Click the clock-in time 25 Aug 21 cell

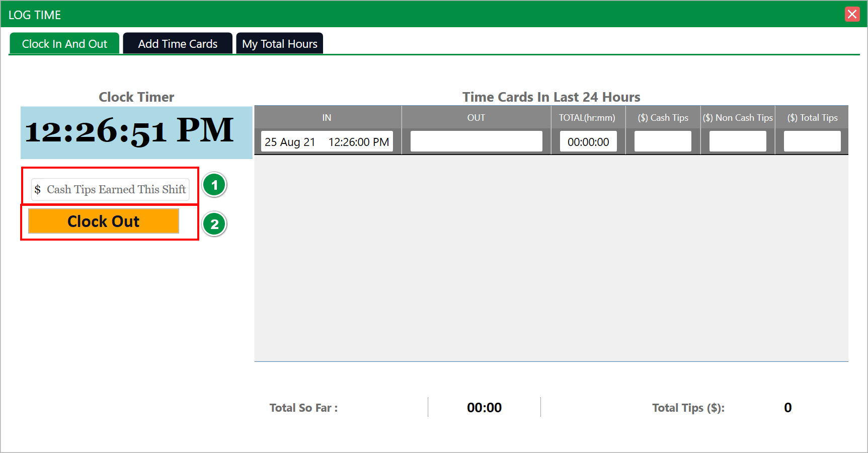tap(327, 142)
